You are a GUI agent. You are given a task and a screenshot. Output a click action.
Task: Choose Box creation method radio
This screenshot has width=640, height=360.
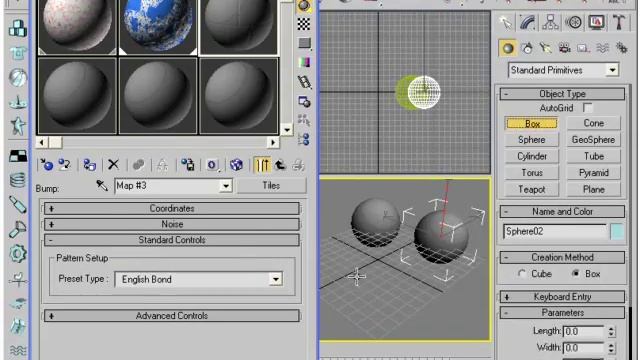(576, 273)
